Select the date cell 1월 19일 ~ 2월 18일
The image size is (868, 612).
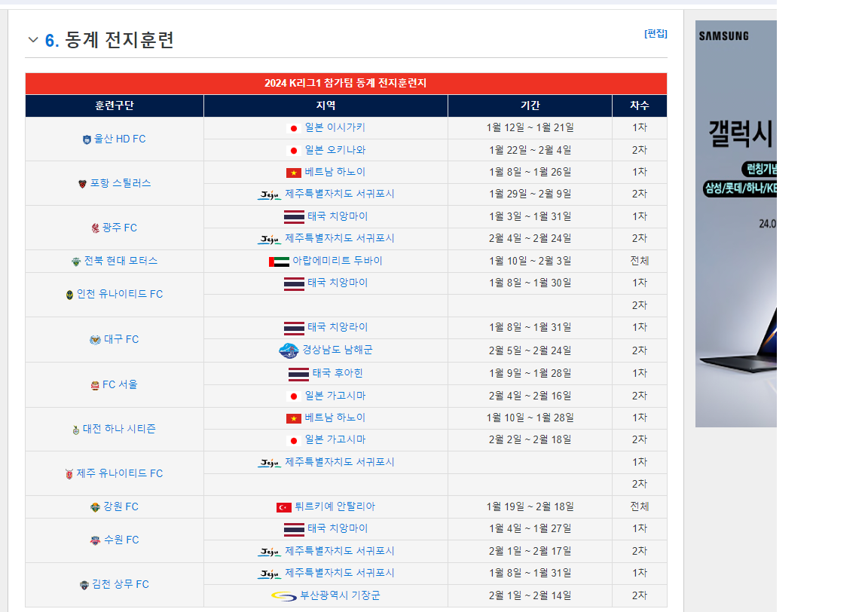(530, 506)
